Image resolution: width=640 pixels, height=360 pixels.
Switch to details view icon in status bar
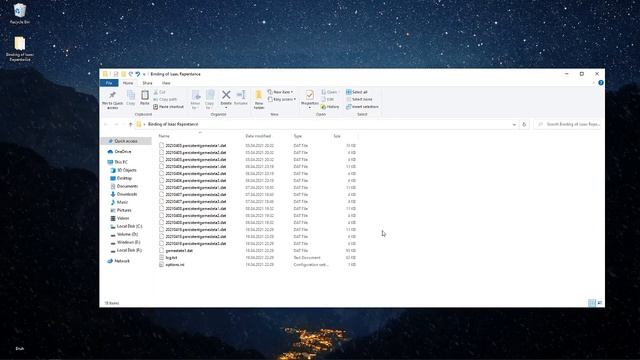[592, 303]
